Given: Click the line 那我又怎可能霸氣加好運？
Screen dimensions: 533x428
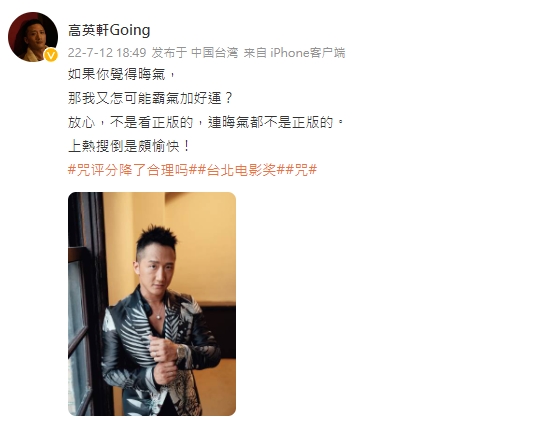Looking at the screenshot, I should 150,98.
